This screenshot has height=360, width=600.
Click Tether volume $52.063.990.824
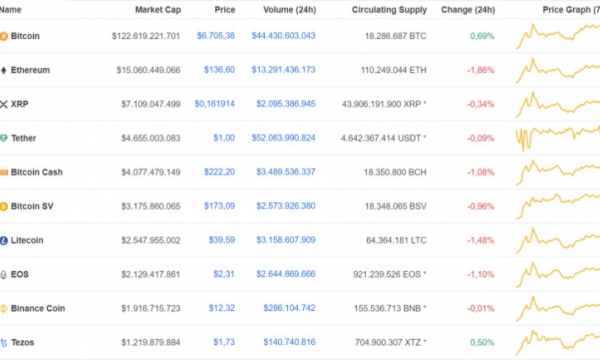pos(284,138)
